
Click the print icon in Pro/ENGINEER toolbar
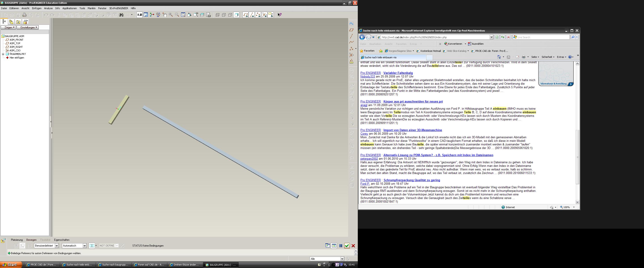coord(24,15)
